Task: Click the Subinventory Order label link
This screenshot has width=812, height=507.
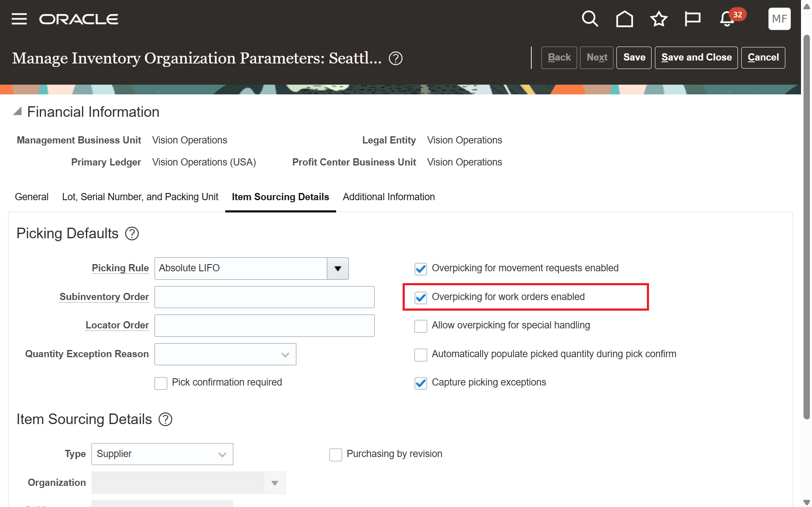Action: click(x=104, y=297)
